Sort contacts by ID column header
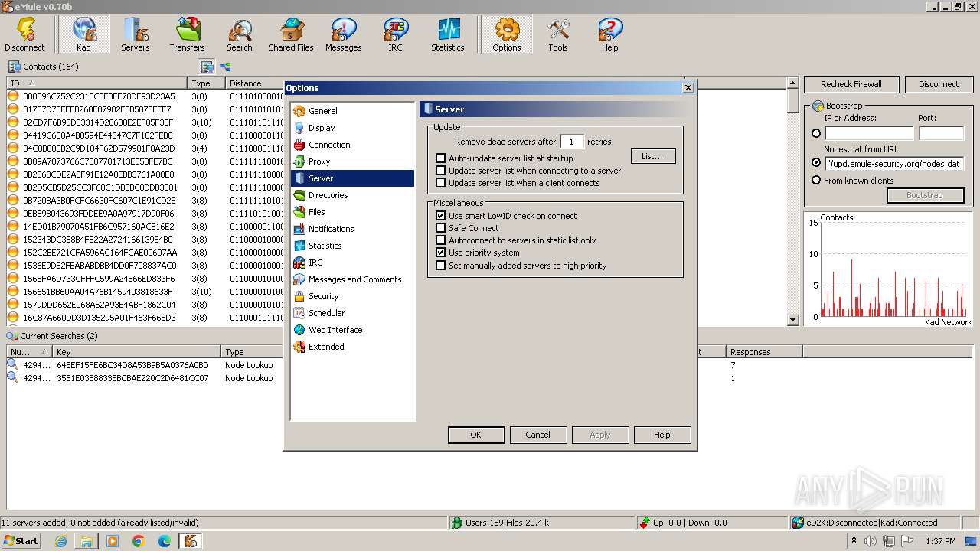980x551 pixels. (x=96, y=83)
